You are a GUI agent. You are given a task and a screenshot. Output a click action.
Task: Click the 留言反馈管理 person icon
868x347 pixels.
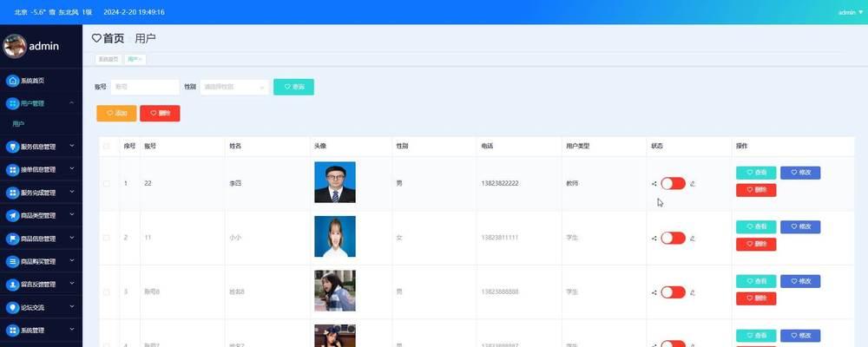click(x=13, y=285)
